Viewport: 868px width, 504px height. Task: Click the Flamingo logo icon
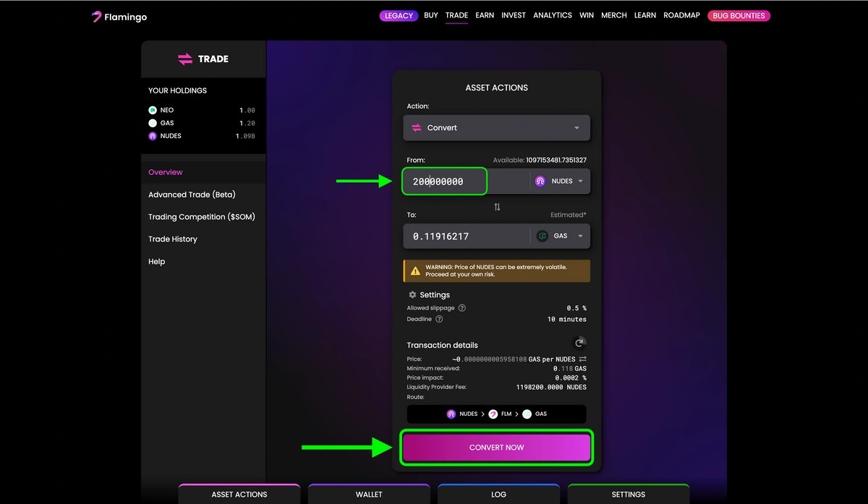[96, 16]
